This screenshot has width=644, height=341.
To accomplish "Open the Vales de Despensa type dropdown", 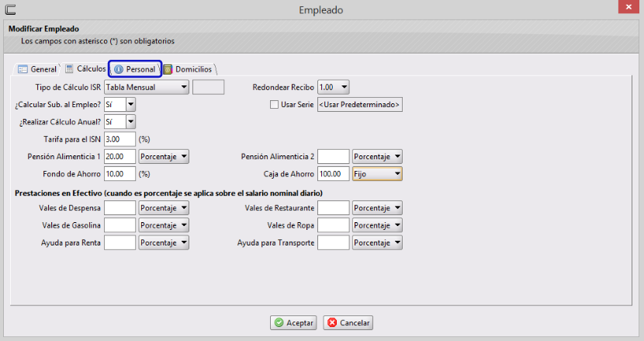I will (x=164, y=207).
